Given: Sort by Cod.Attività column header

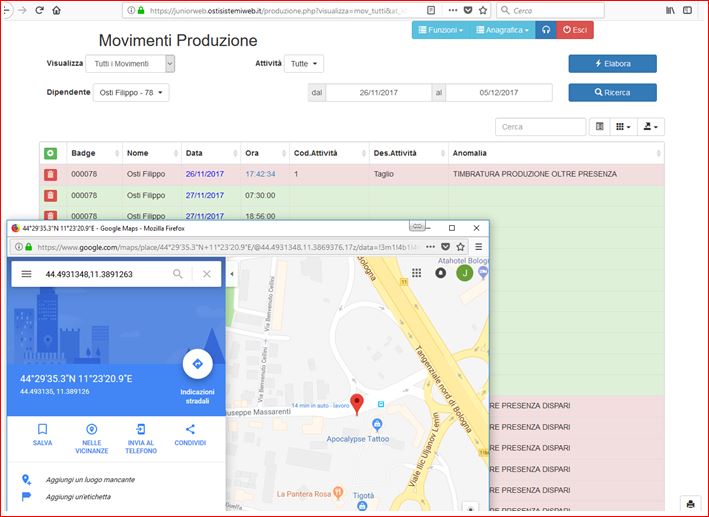Looking at the screenshot, I should point(329,153).
